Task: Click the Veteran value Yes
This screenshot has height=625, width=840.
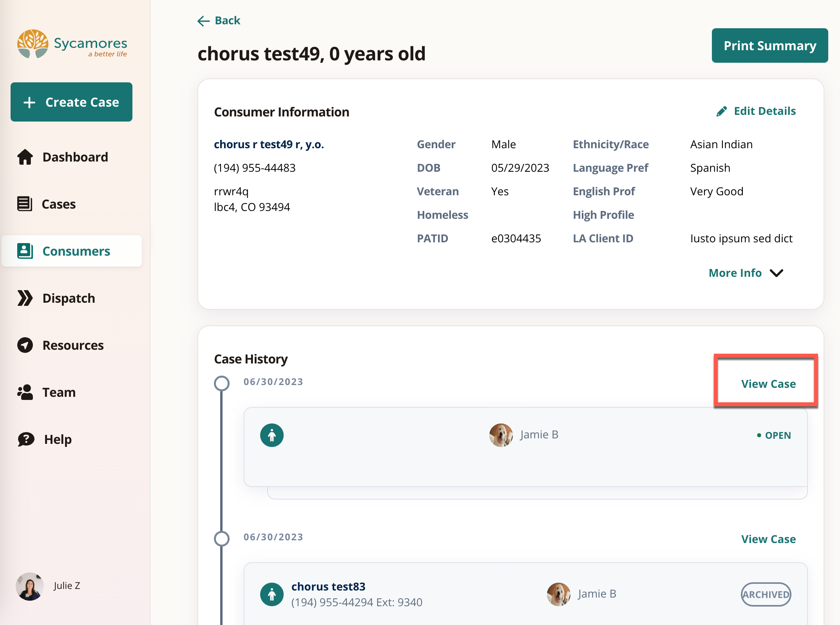Action: [500, 192]
